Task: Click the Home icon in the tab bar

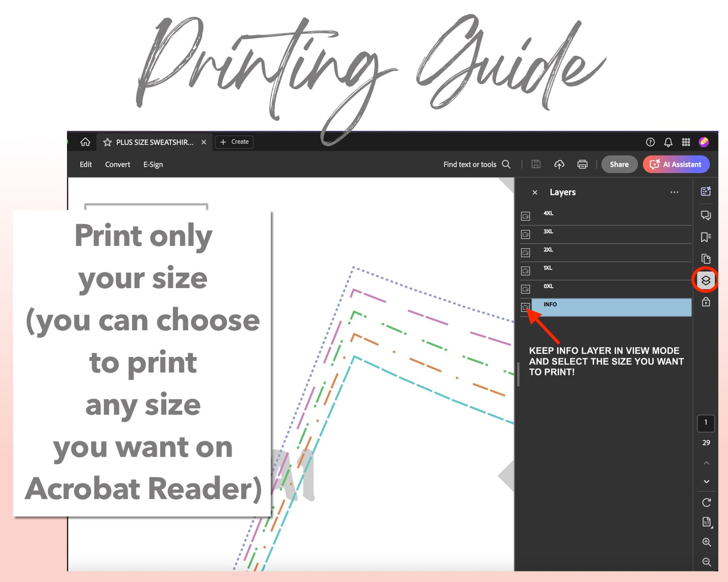Action: [85, 142]
